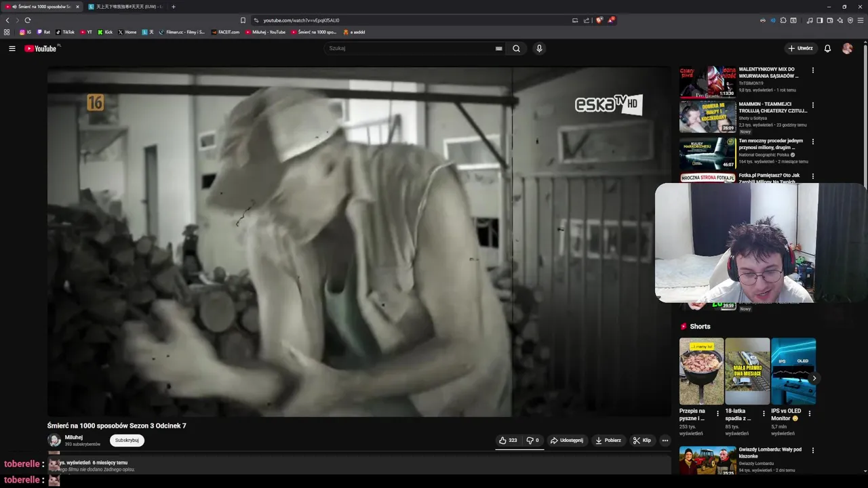The width and height of the screenshot is (868, 488).
Task: Click the Utwórz create button
Action: pyautogui.click(x=800, y=48)
